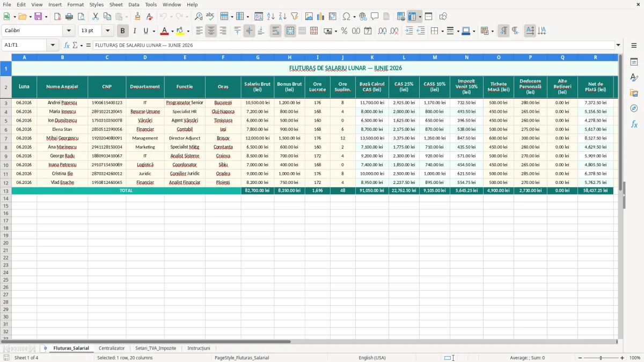The image size is (644, 362).
Task: Click the zoom slider handle
Action: pos(601,358)
